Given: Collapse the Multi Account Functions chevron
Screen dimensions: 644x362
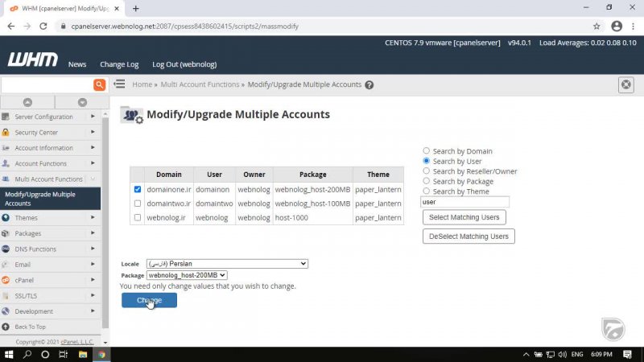Looking at the screenshot, I should (x=93, y=179).
